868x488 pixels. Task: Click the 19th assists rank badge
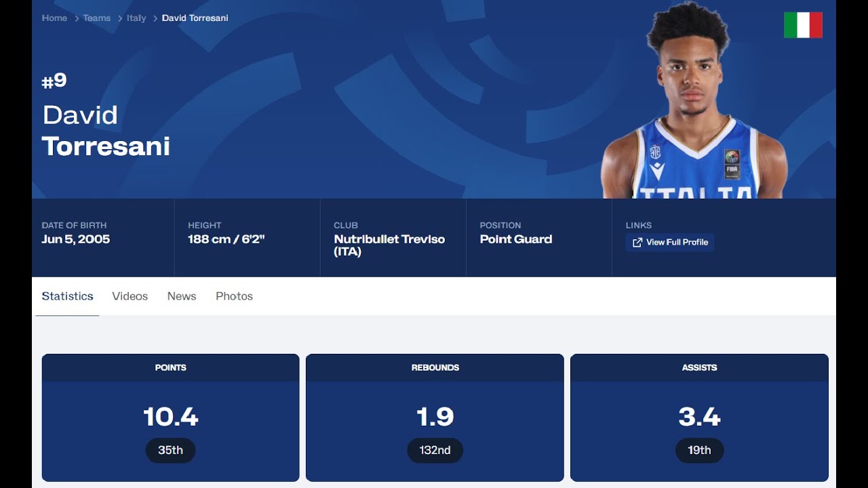(699, 450)
